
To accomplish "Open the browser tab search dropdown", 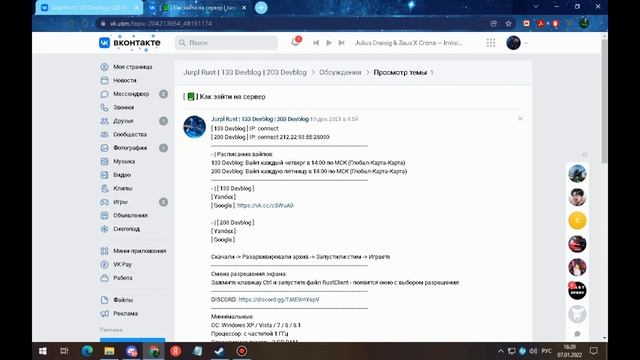I will (536, 7).
